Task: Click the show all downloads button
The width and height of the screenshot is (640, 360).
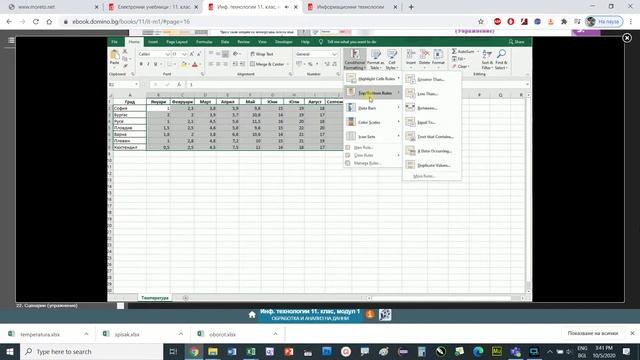Action: [593, 333]
